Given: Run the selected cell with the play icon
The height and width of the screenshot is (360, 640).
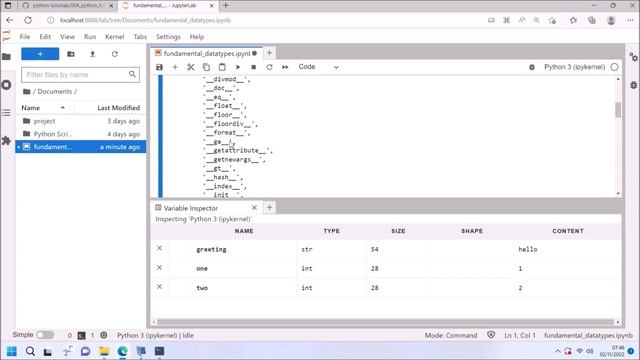Looking at the screenshot, I should pyautogui.click(x=238, y=67).
